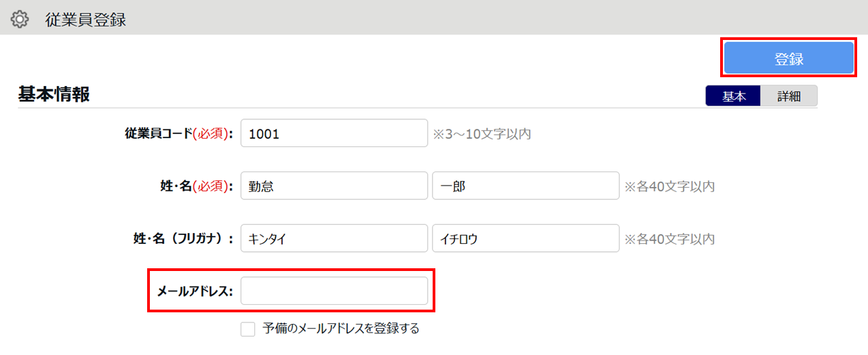The image size is (868, 355).
Task: Click the 姓 field containing 勤怠
Action: coord(334,186)
